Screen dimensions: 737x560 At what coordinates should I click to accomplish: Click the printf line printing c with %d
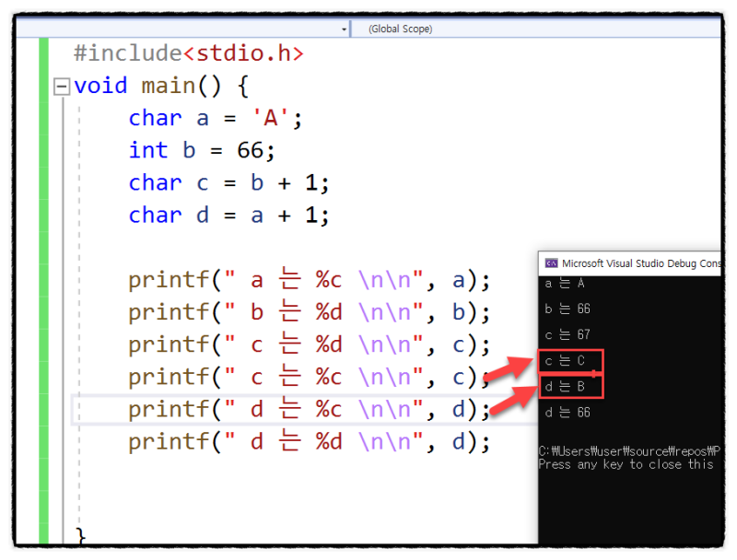310,344
